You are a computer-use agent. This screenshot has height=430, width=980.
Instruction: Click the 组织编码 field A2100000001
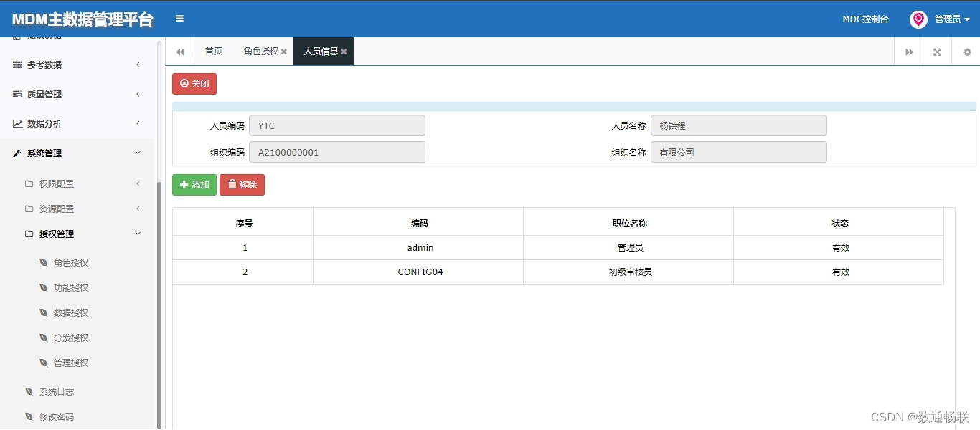point(337,152)
